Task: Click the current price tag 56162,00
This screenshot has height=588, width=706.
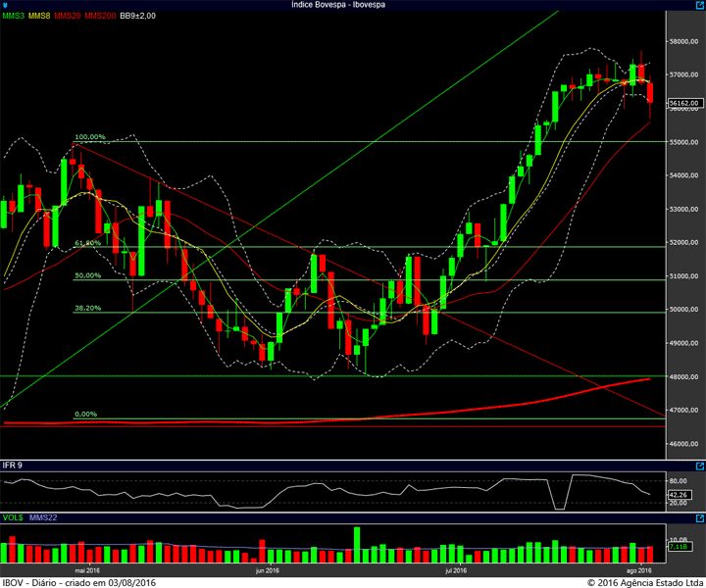Action: coord(684,103)
